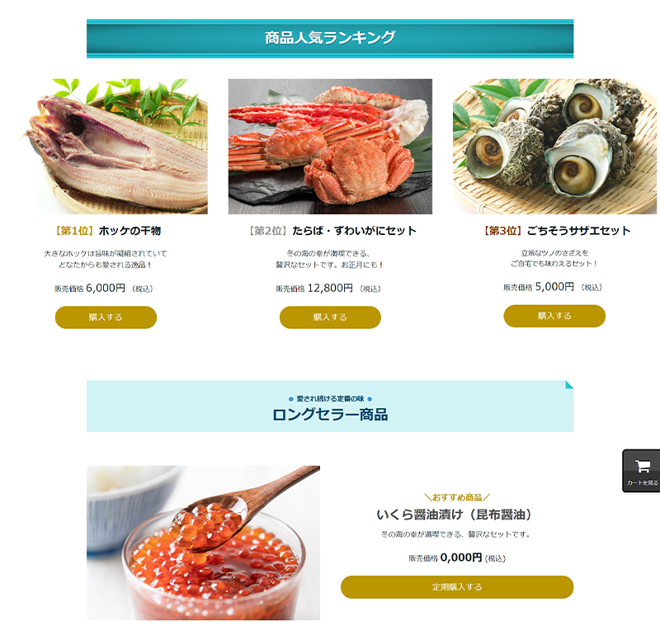Click the 6,000円 price of hokke

point(106,288)
